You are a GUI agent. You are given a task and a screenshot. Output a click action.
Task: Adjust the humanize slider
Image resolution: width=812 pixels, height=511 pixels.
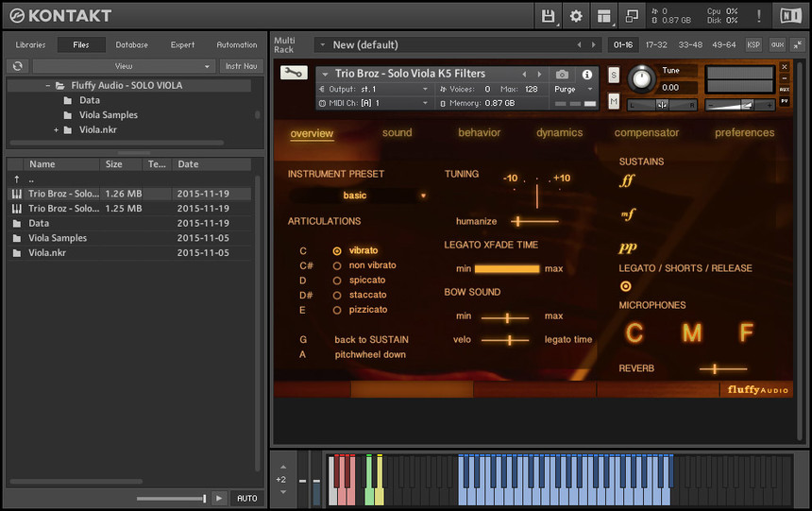click(534, 222)
